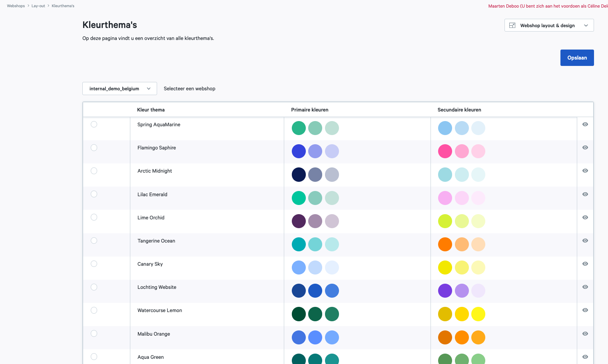Navigate to Lay-out breadcrumb item
The width and height of the screenshot is (608, 364).
38,6
